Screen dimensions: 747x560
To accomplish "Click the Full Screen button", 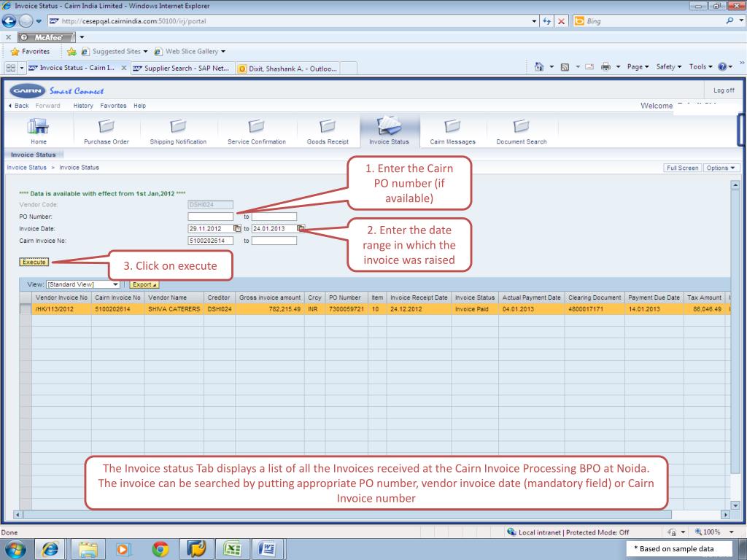I will tap(682, 168).
